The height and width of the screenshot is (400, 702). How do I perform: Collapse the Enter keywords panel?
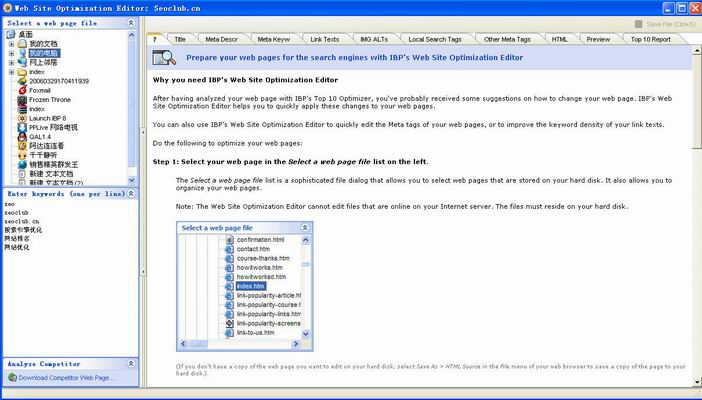(x=131, y=194)
